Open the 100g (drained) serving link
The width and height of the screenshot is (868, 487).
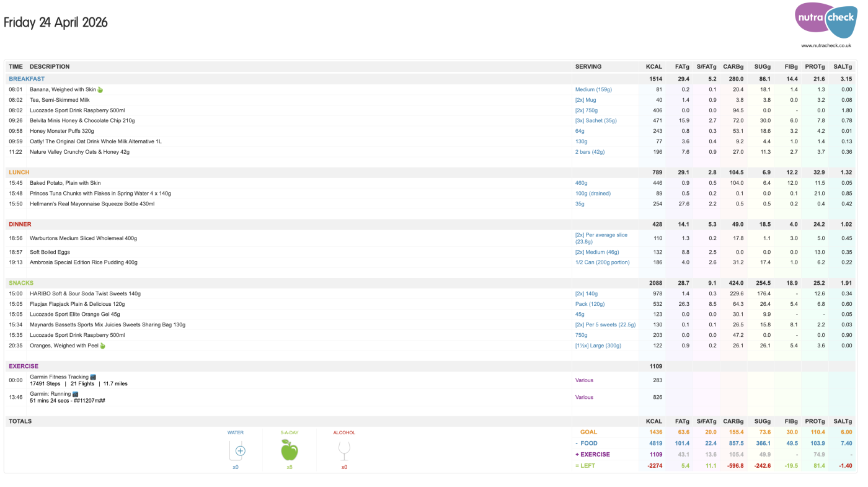[593, 194]
